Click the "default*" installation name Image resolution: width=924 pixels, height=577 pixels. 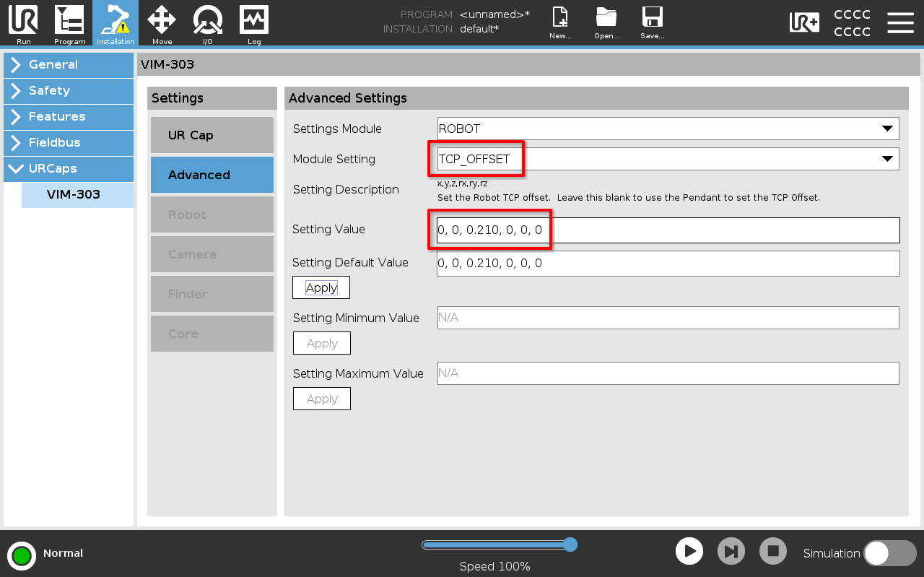coord(479,30)
